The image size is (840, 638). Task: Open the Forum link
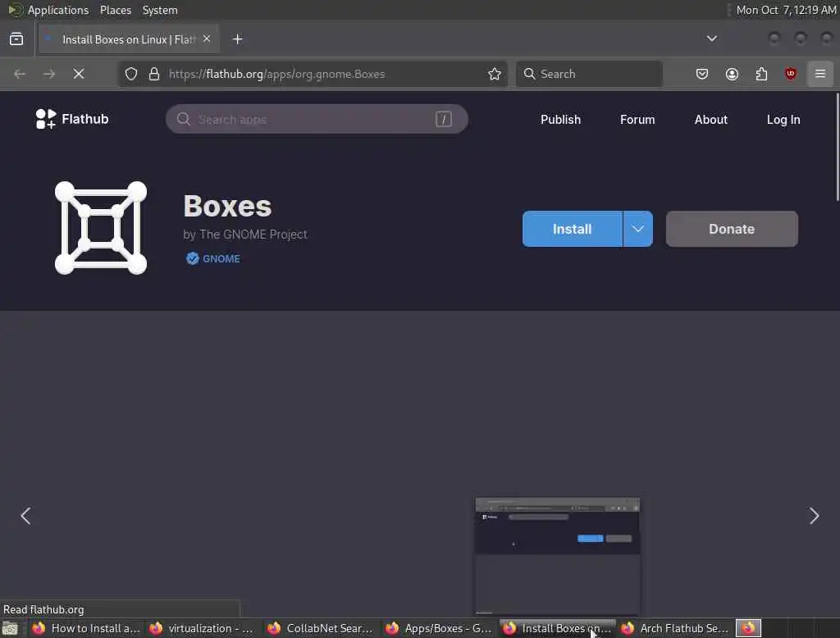coord(637,120)
